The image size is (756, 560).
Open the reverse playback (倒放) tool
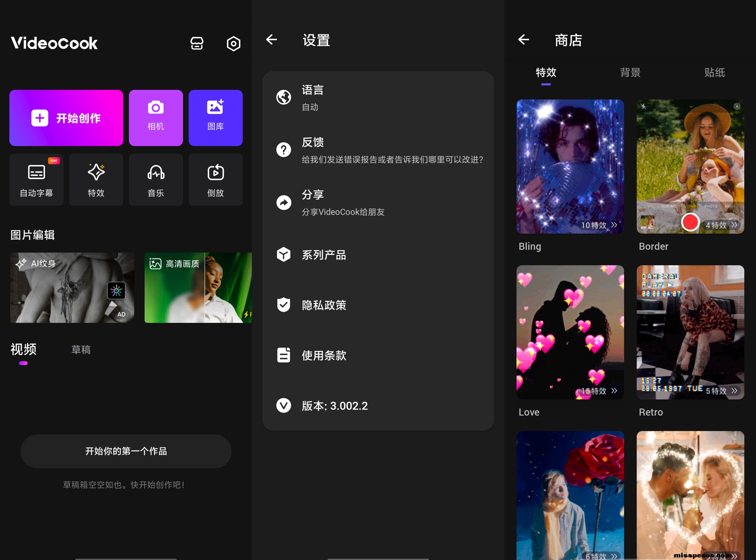coord(215,180)
